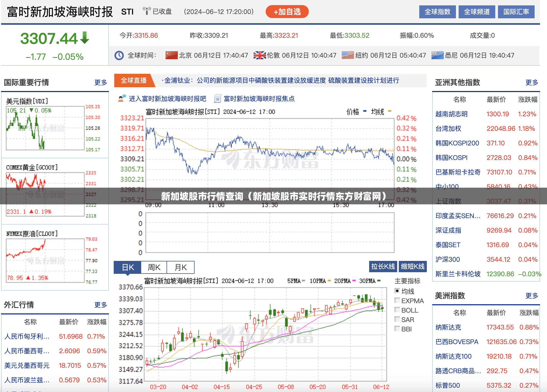
Task: Open 斯里兰卡科伦坡 index link
Action: [x=458, y=274]
